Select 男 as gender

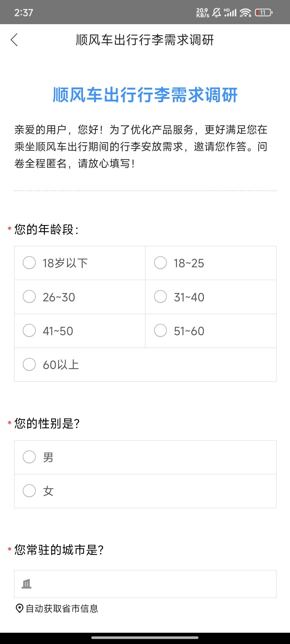145,457
